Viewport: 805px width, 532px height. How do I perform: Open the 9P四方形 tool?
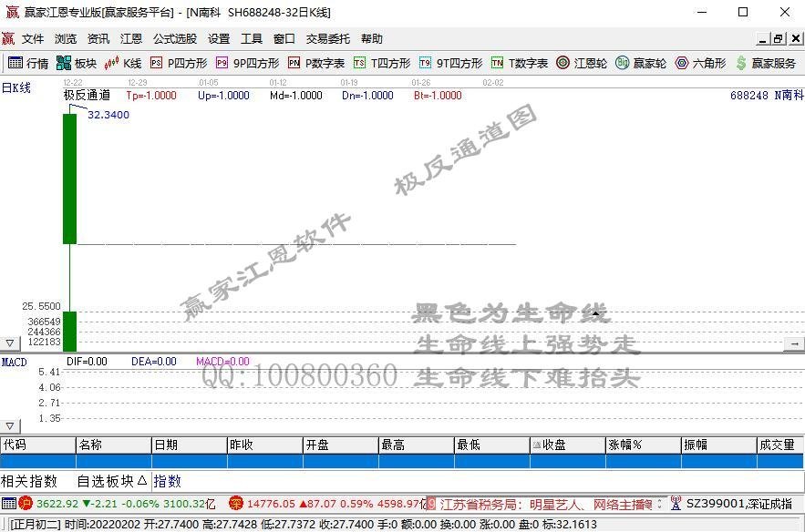click(247, 63)
